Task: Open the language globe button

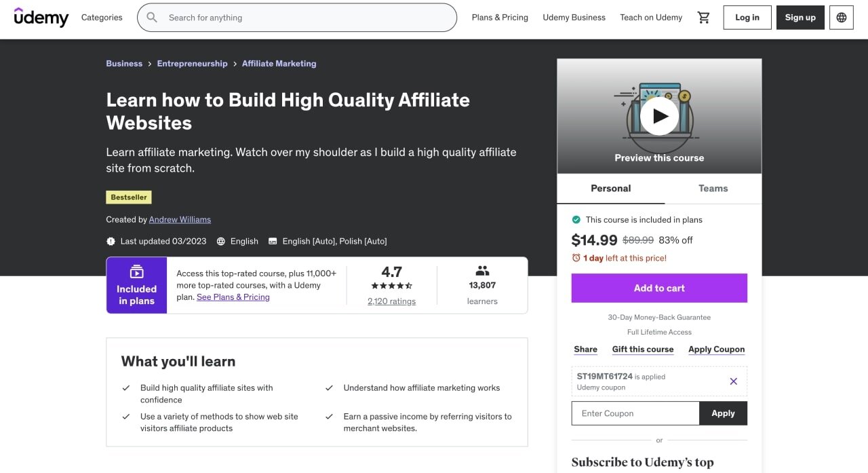Action: [x=842, y=18]
